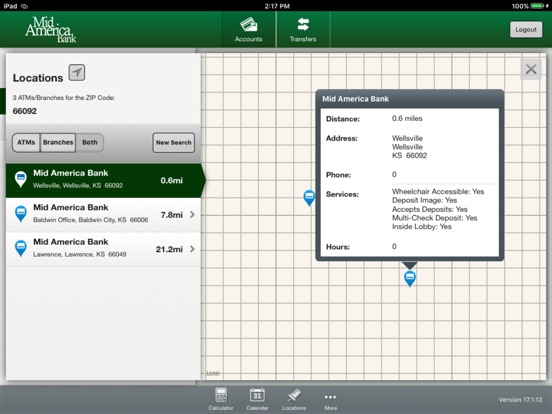
Task: Click the popup title Mid America Bank
Action: (356, 99)
